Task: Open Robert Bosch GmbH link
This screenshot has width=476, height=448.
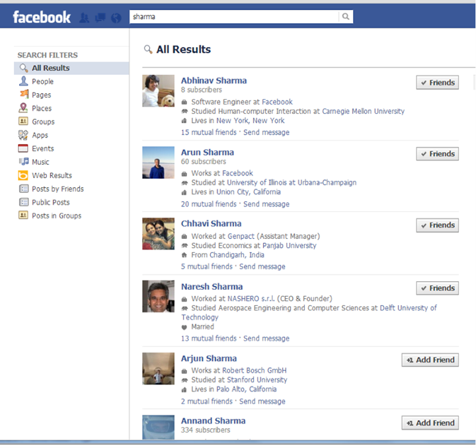Action: click(255, 371)
